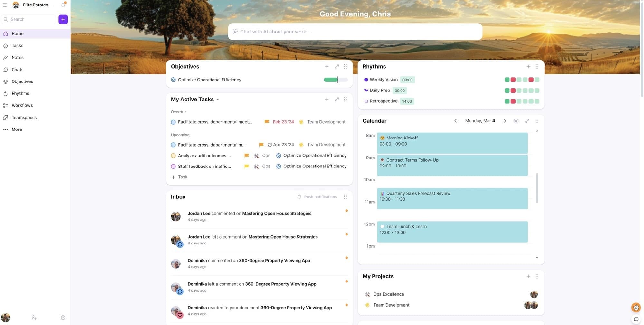Expand the Objectives widget to fullscreen
Image resolution: width=644 pixels, height=325 pixels.
pyautogui.click(x=336, y=66)
